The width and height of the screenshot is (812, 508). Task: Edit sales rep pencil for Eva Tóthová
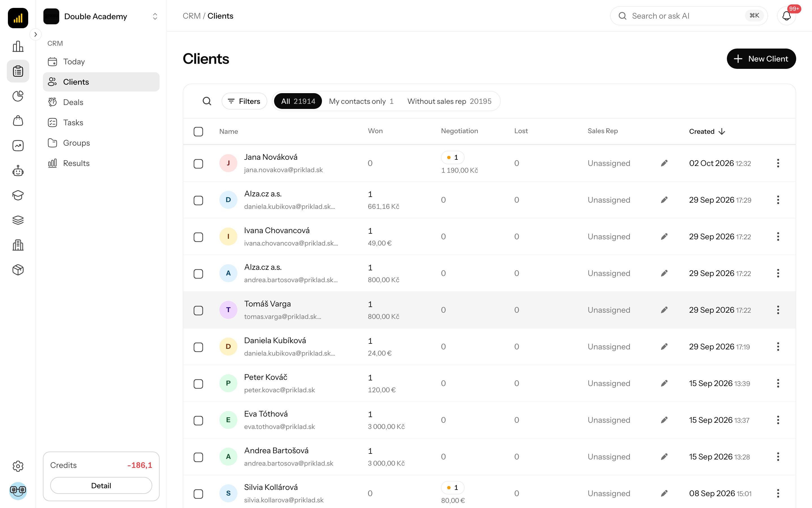coord(664,420)
